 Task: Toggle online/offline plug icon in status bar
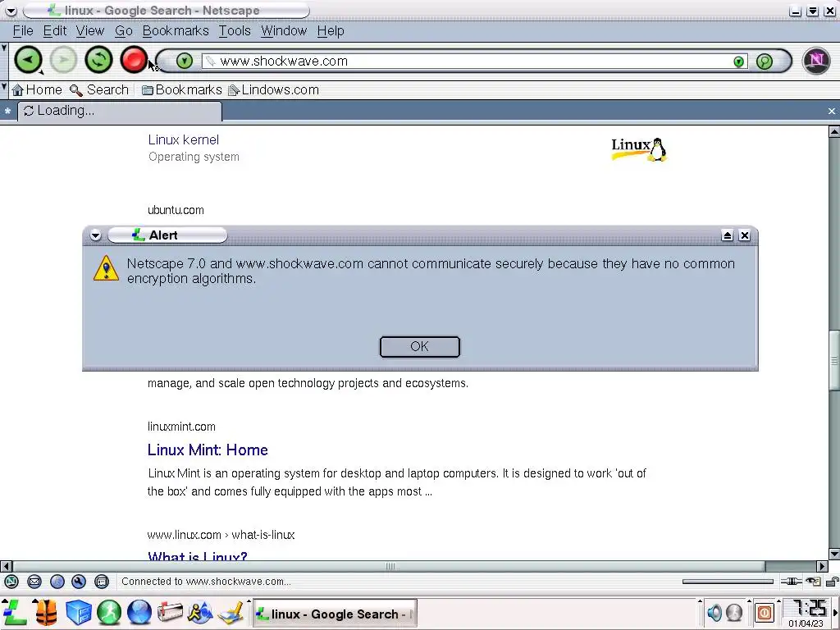tap(792, 582)
